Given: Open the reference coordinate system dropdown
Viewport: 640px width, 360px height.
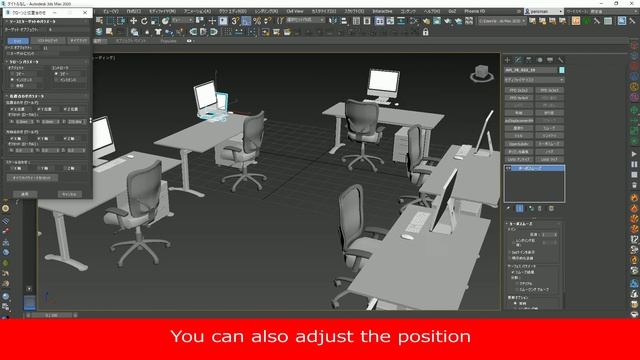Looking at the screenshot, I should point(182,20).
